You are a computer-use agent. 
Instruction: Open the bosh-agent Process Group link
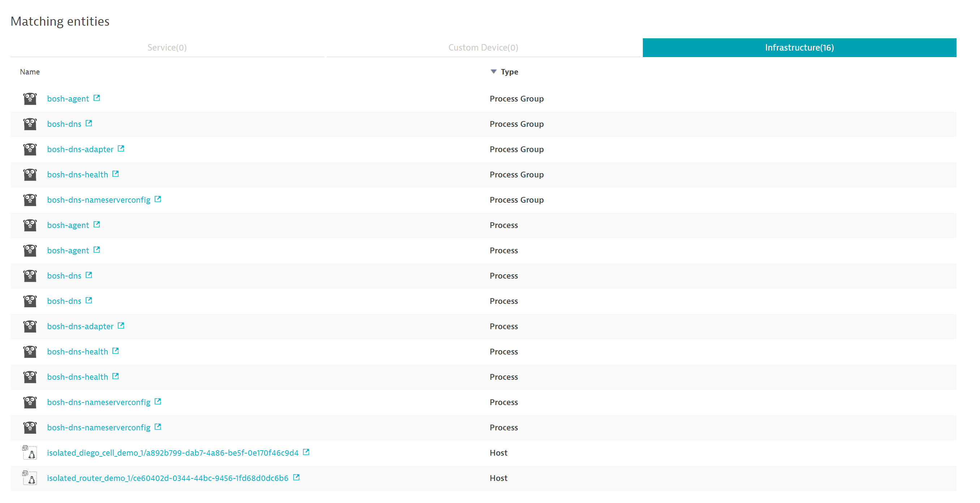point(68,99)
